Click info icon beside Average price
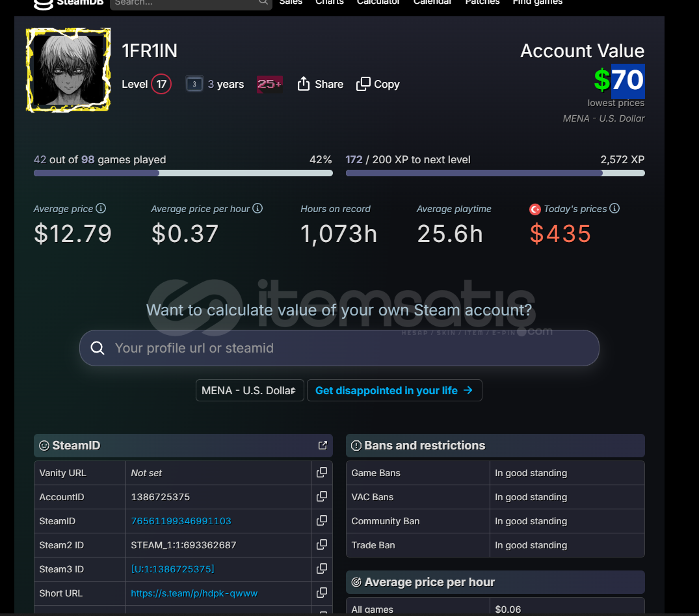 click(x=101, y=208)
